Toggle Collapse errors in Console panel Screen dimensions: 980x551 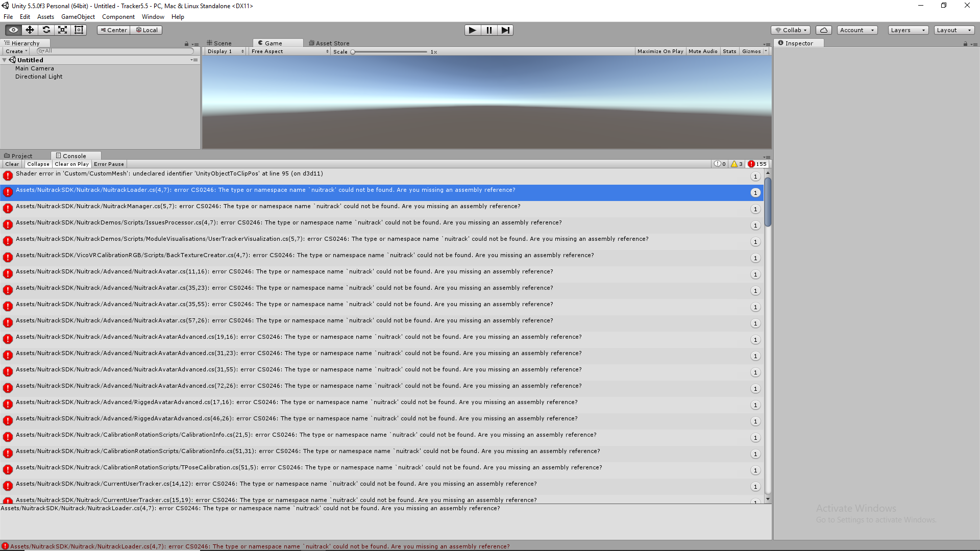38,163
